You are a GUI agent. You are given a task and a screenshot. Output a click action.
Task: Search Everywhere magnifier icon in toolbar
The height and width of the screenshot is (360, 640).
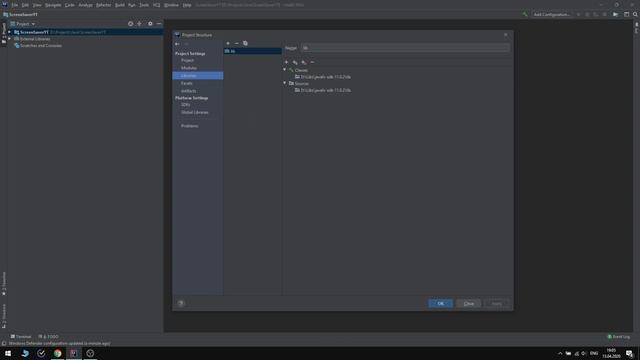point(635,14)
